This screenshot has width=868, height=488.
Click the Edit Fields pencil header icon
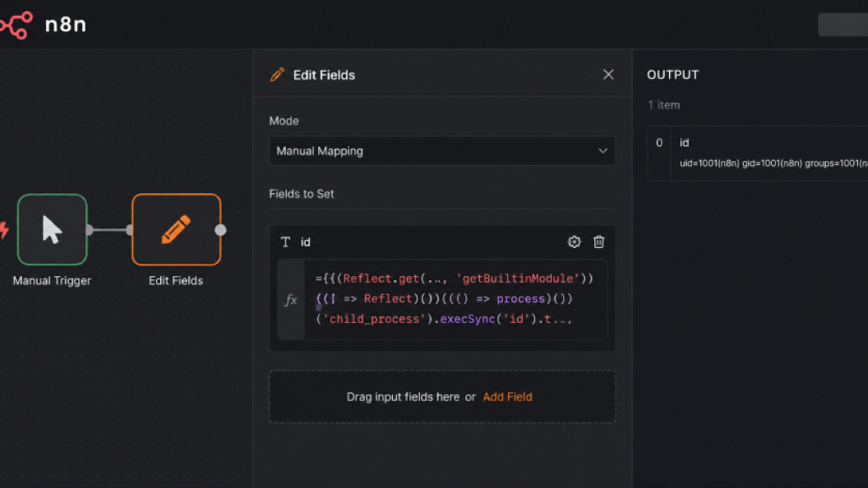click(277, 75)
